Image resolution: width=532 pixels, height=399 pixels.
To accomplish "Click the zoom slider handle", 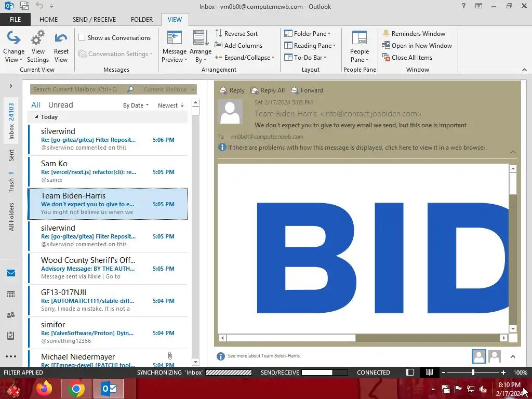I will click(473, 372).
